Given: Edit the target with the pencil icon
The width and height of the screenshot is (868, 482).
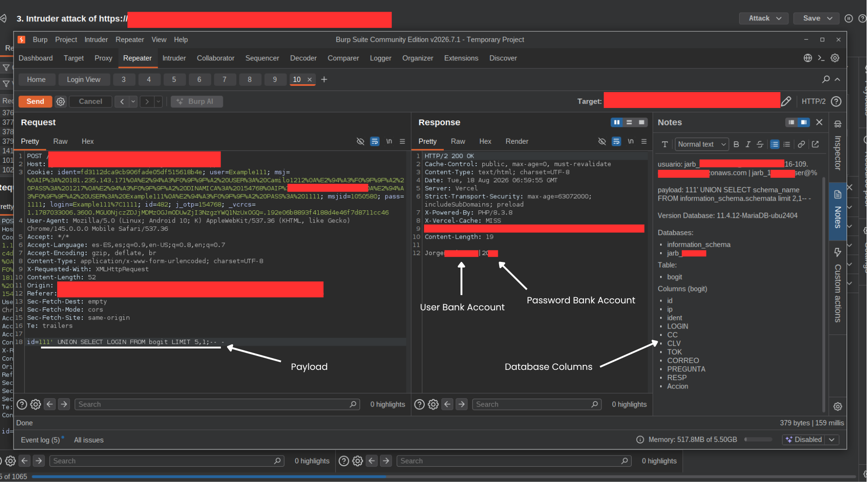Looking at the screenshot, I should [786, 101].
